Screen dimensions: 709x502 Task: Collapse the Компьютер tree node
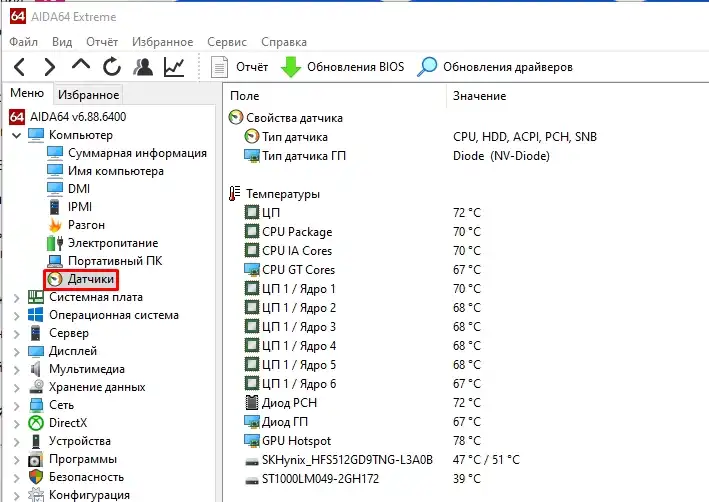point(17,135)
